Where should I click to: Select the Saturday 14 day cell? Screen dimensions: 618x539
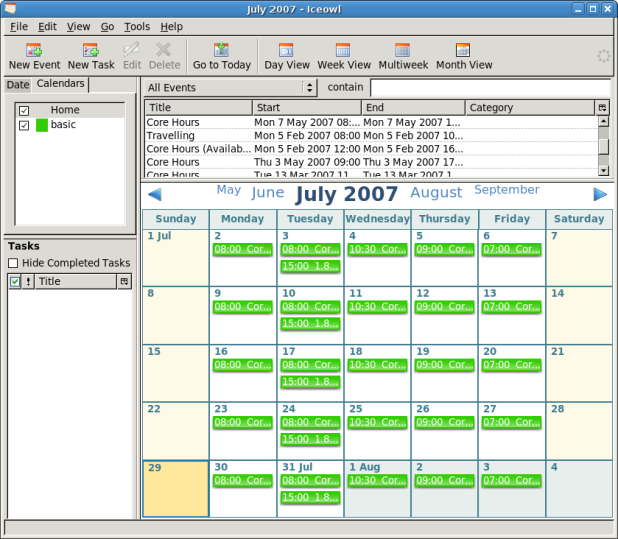pyautogui.click(x=579, y=315)
